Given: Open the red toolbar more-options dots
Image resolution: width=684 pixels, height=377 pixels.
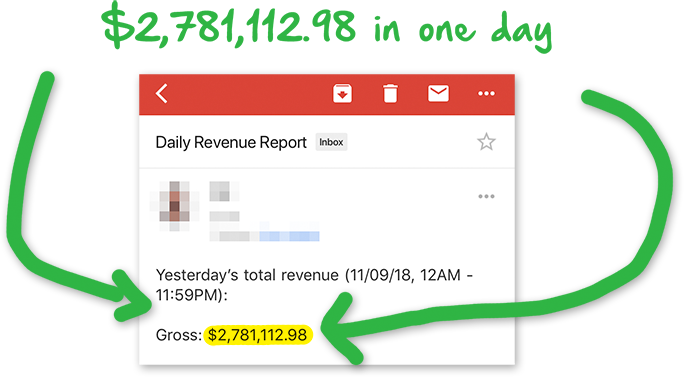Looking at the screenshot, I should coord(486,93).
